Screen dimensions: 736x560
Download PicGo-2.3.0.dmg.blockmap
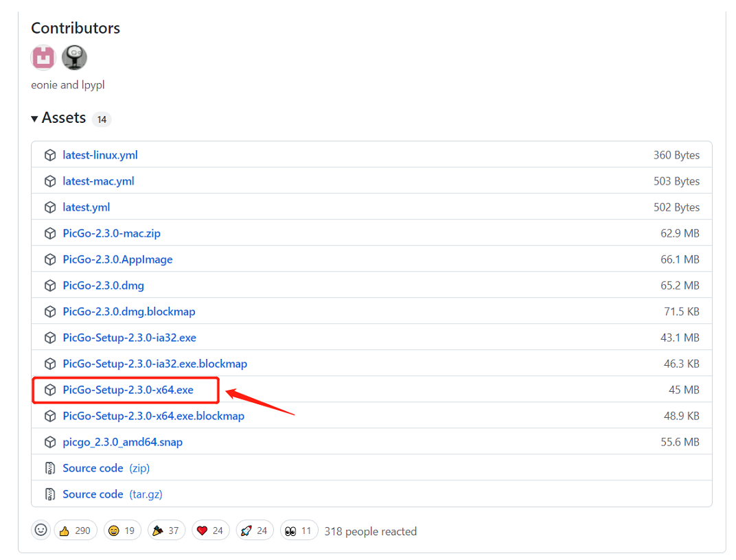pyautogui.click(x=129, y=312)
